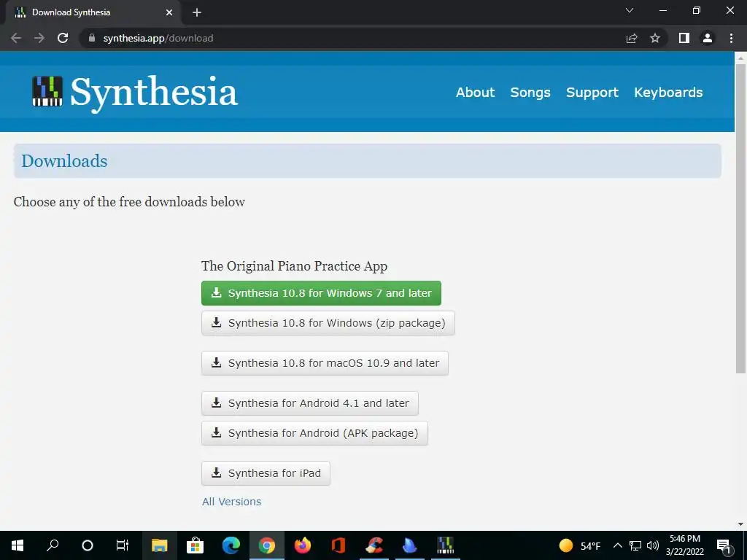The image size is (747, 560).
Task: Download Synthesia 10.8 for macOS 10.9
Action: [325, 363]
